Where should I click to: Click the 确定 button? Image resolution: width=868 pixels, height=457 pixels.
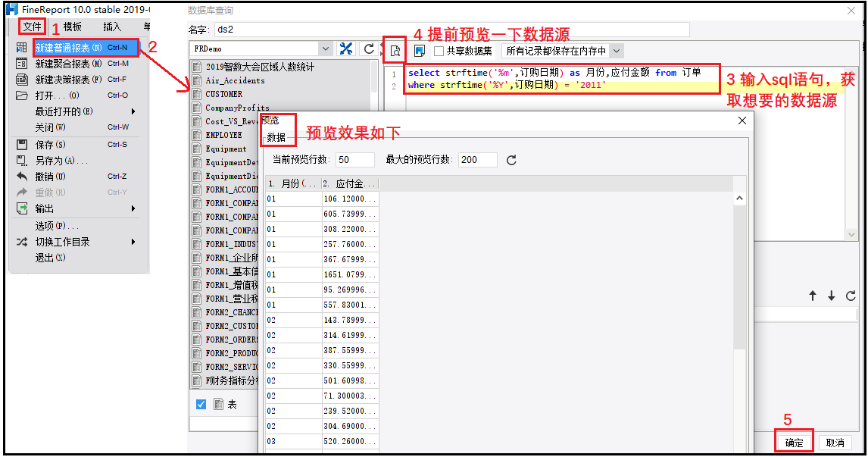(794, 443)
